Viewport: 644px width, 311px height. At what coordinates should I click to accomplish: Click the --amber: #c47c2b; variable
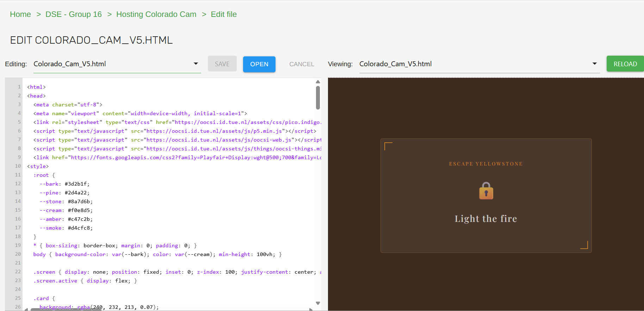point(66,219)
